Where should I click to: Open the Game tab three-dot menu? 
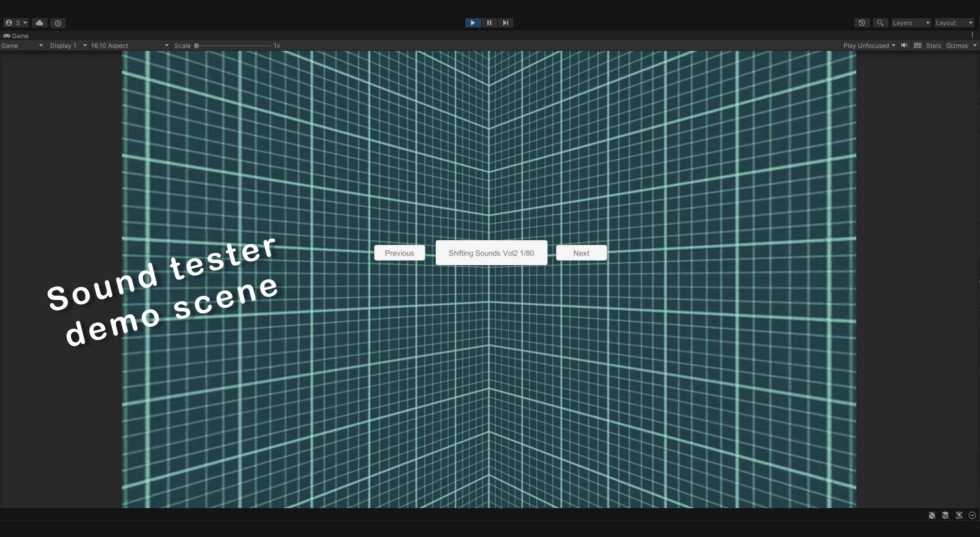click(972, 35)
